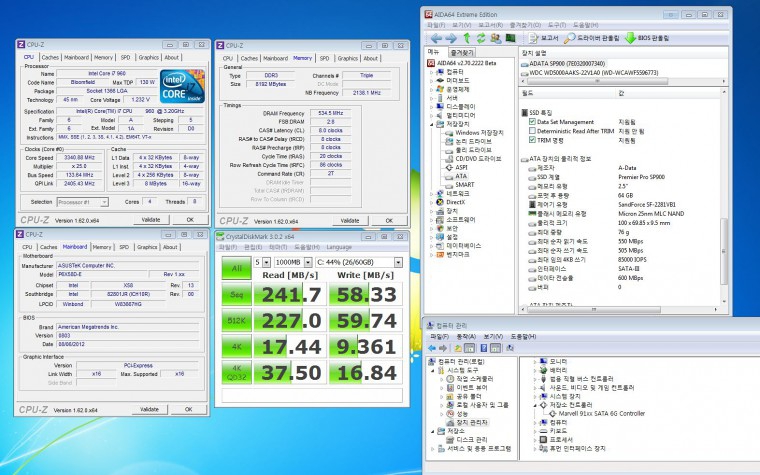Click back arrow in Computer Management toolbar

click(432, 348)
